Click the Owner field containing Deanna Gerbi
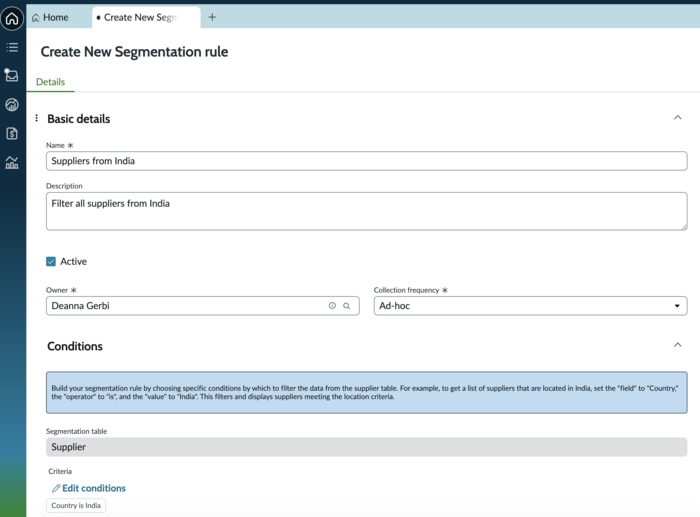 pos(203,306)
